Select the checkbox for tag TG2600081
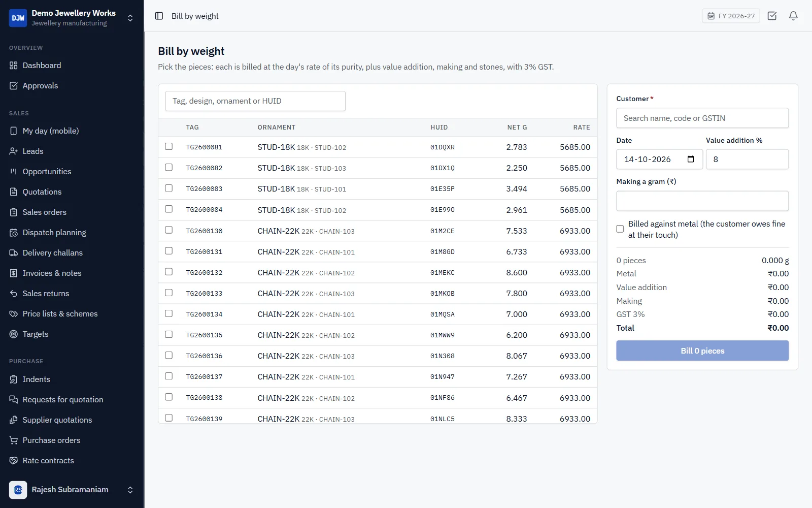This screenshot has width=812, height=508. [x=168, y=146]
